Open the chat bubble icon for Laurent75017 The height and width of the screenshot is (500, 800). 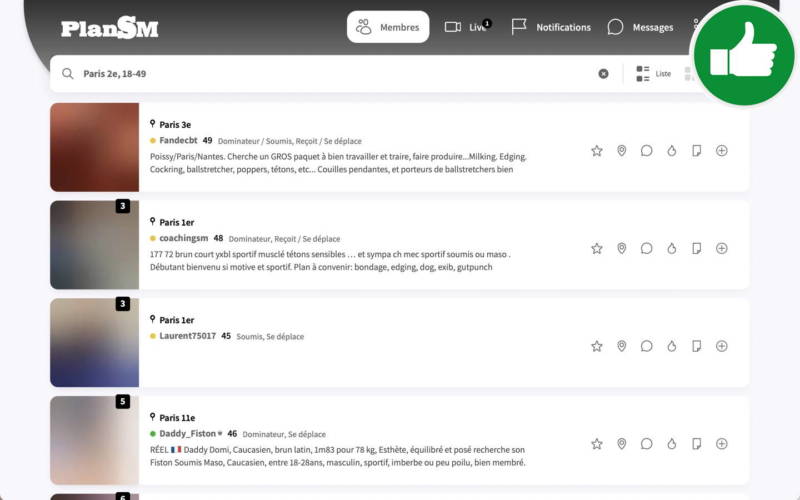647,346
